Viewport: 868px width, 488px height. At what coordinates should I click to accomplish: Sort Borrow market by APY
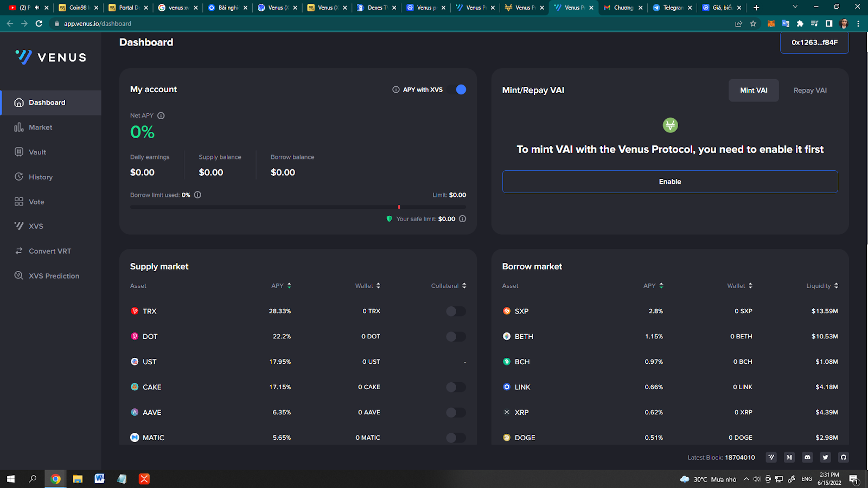pos(654,286)
